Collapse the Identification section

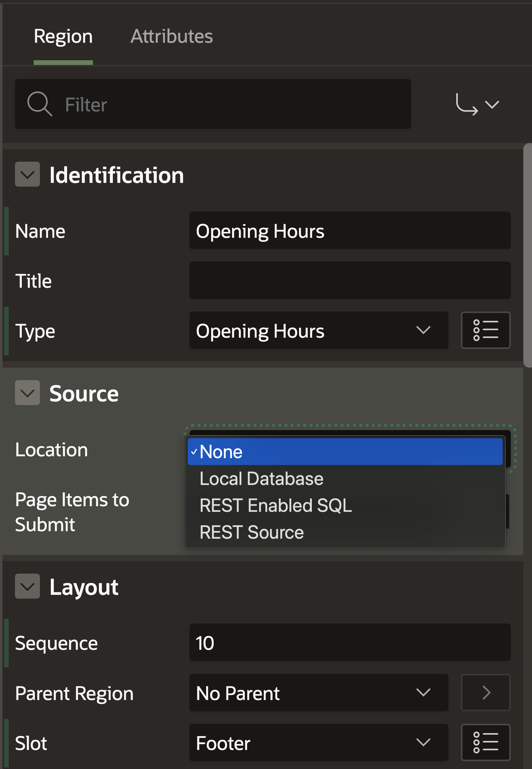[x=27, y=174]
